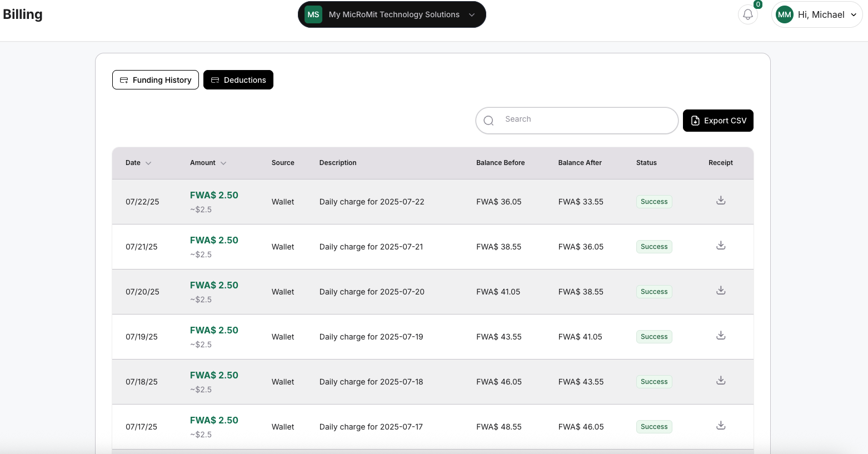868x454 pixels.
Task: Download receipt for 07/20/25 charge
Action: tap(721, 291)
